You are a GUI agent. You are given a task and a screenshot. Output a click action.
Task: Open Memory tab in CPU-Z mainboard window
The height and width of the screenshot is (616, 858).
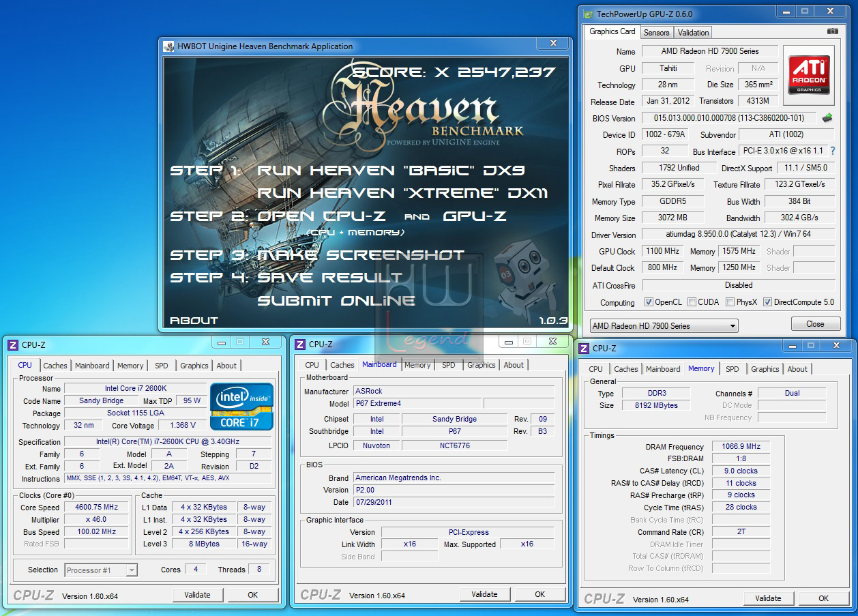coord(417,365)
